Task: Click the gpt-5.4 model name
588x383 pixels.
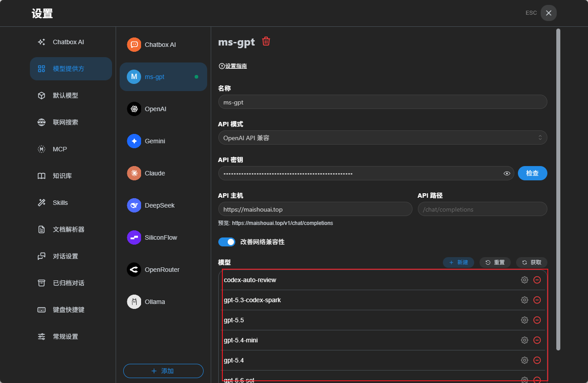Action: [x=234, y=360]
